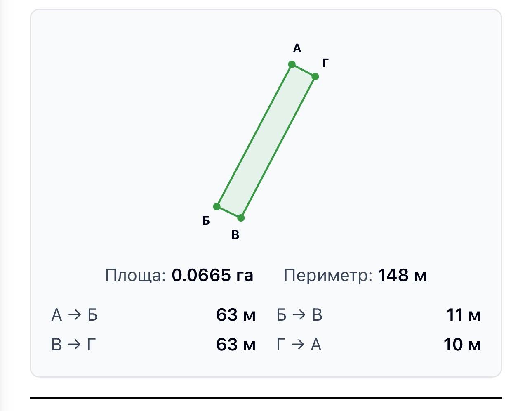532x411 pixels.
Task: Click the А → Б side row label
Action: click(75, 315)
